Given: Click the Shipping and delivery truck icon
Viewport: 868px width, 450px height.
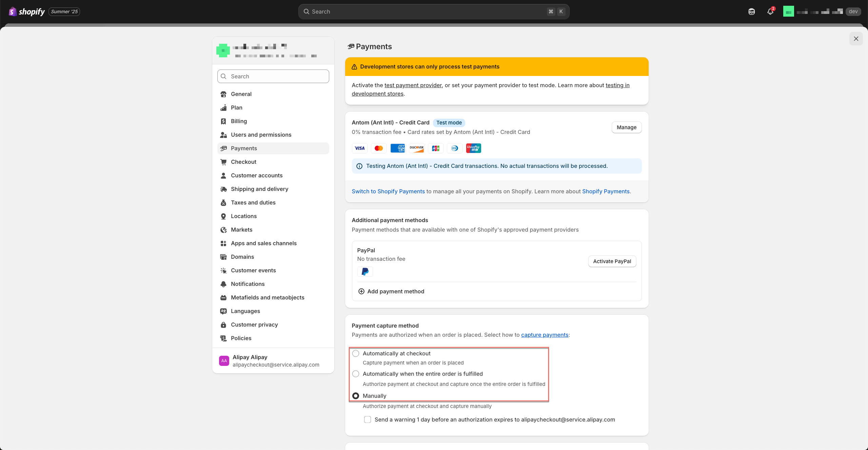Looking at the screenshot, I should click(223, 189).
